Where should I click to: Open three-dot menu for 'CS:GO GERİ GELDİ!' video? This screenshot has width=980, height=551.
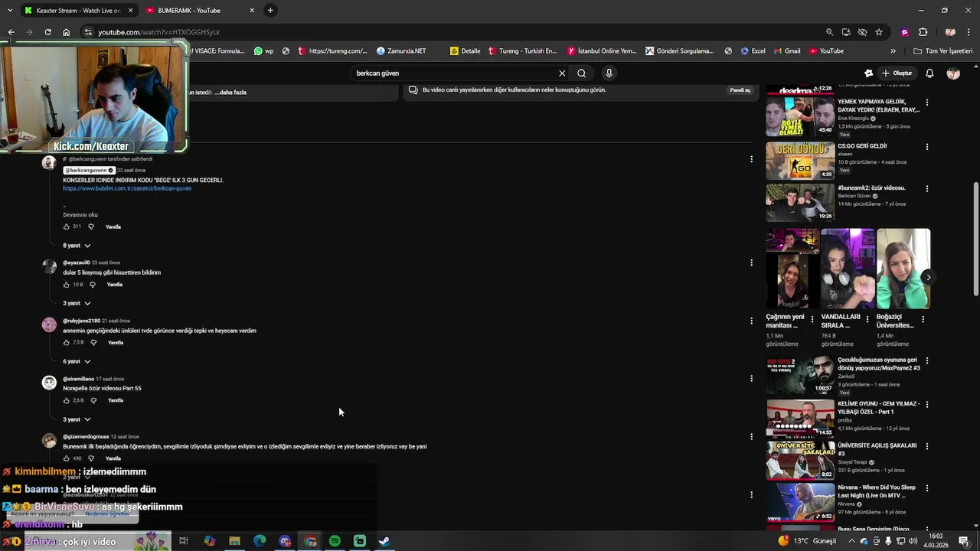(x=927, y=146)
